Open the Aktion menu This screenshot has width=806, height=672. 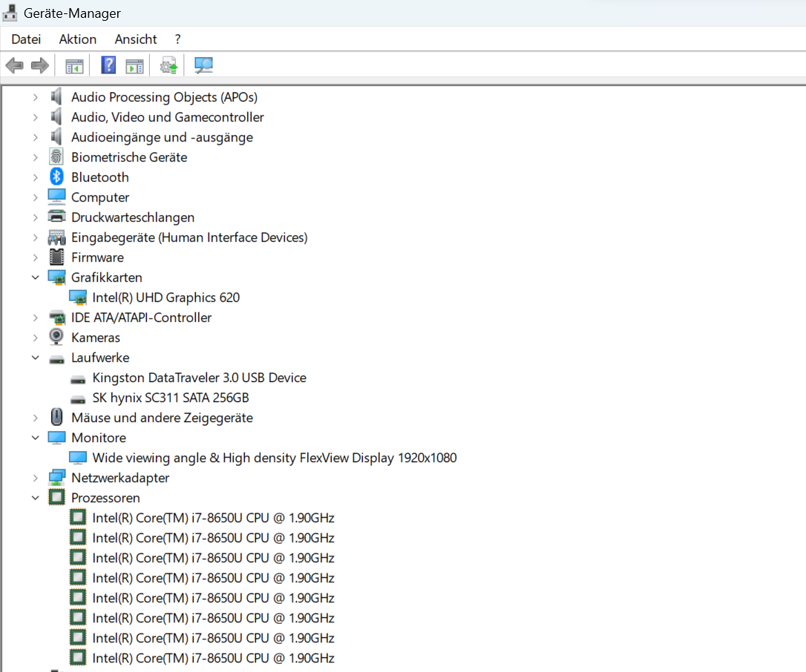point(78,39)
